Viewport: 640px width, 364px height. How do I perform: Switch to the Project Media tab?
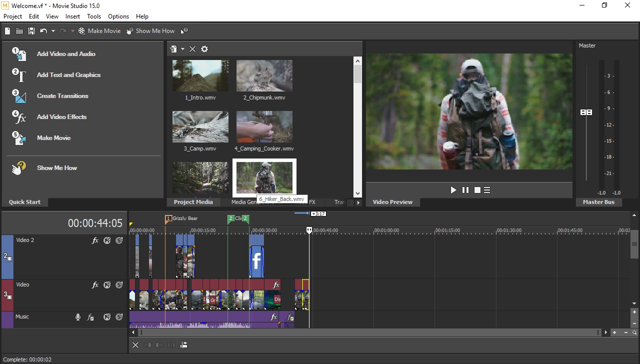tap(193, 202)
